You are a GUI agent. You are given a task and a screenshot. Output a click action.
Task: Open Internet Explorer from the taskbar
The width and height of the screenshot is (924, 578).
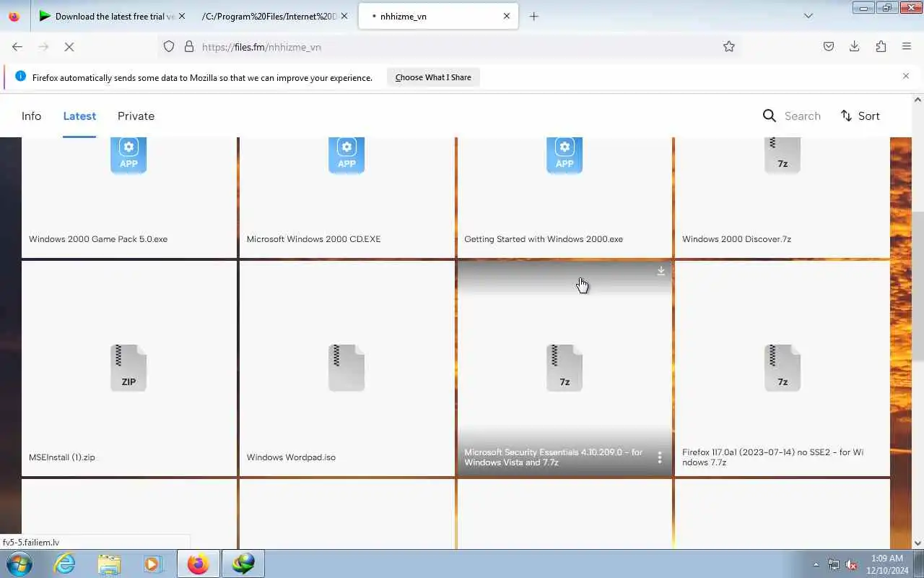tap(65, 564)
